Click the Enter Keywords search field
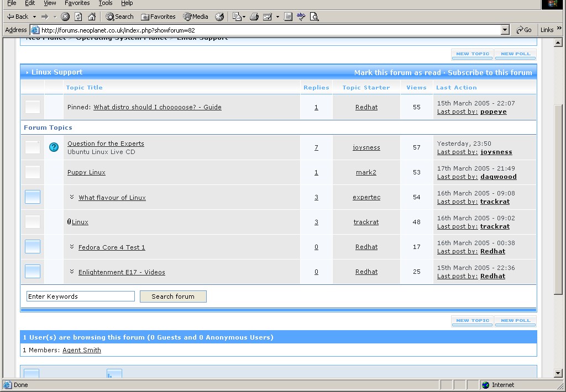The width and height of the screenshot is (566, 392). pyautogui.click(x=81, y=296)
